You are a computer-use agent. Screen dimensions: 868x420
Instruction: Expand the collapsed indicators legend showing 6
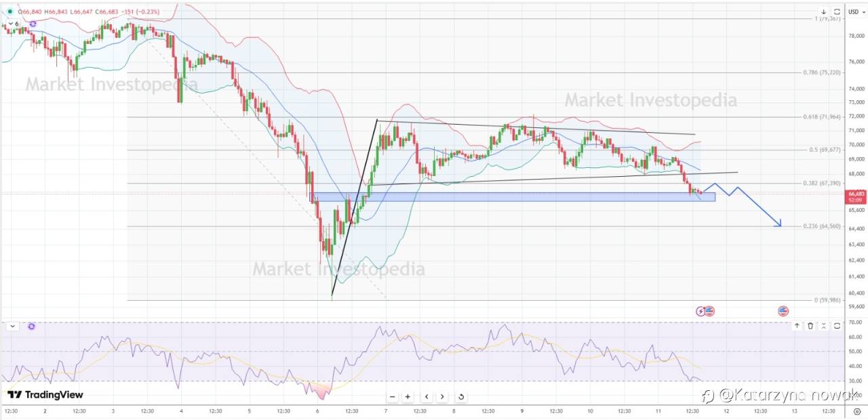[14, 24]
